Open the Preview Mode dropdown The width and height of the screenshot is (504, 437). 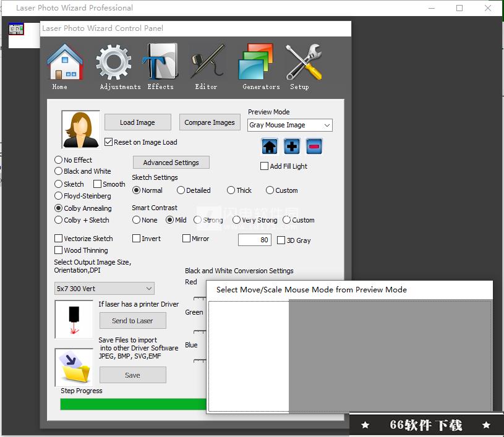point(289,125)
